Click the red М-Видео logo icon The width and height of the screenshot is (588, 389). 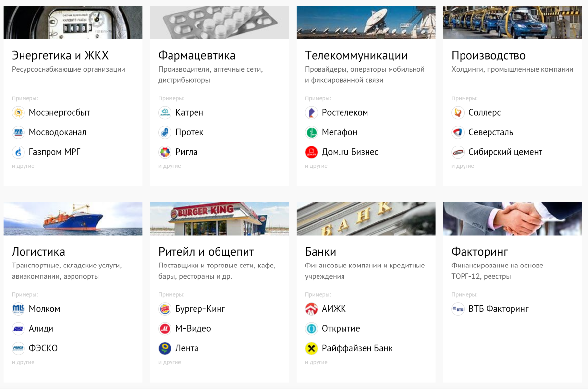(x=165, y=329)
